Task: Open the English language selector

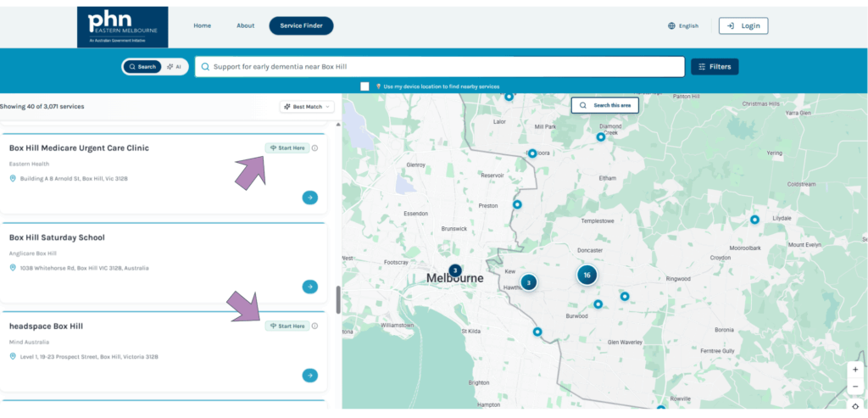Action: 683,26
